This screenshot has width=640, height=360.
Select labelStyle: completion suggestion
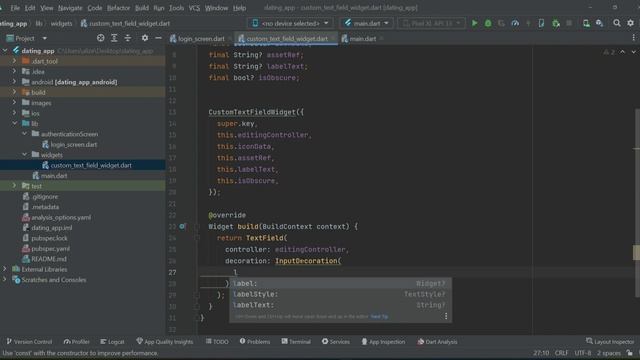[x=340, y=294]
